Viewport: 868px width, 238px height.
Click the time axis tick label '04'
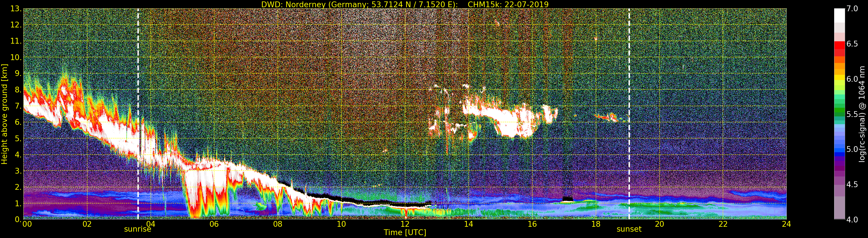tap(151, 224)
